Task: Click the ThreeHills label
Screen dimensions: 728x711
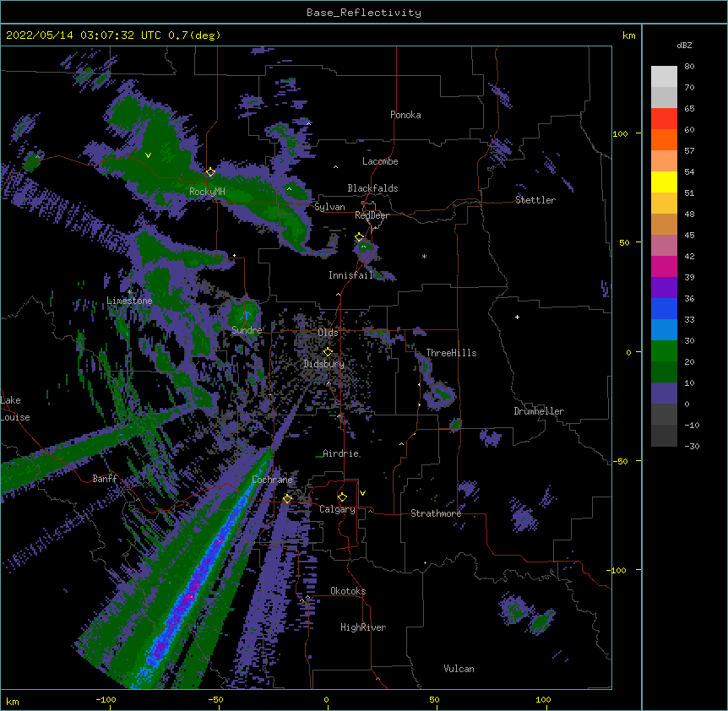Action: pos(451,353)
